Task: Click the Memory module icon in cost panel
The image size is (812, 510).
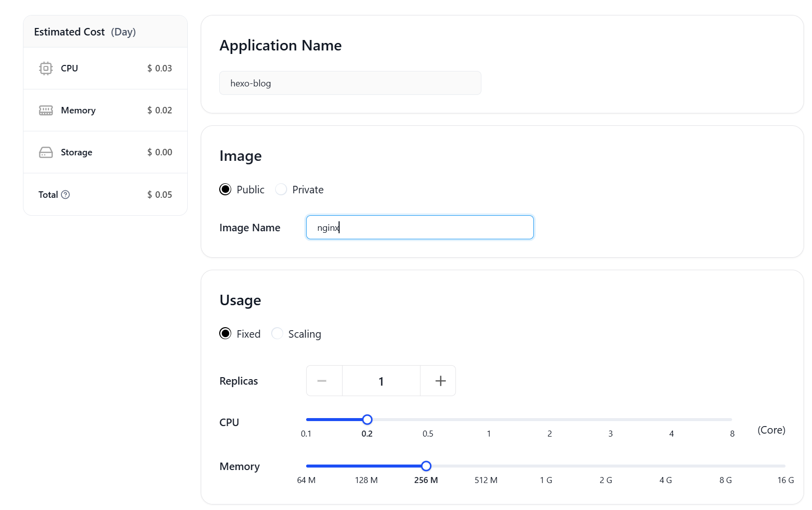Action: point(46,110)
